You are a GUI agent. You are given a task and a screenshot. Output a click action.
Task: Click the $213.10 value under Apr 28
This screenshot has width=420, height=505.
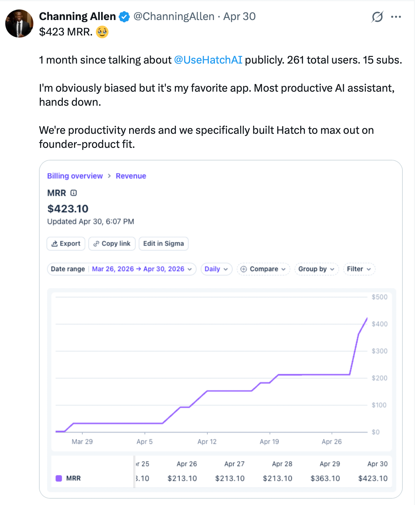(x=277, y=478)
